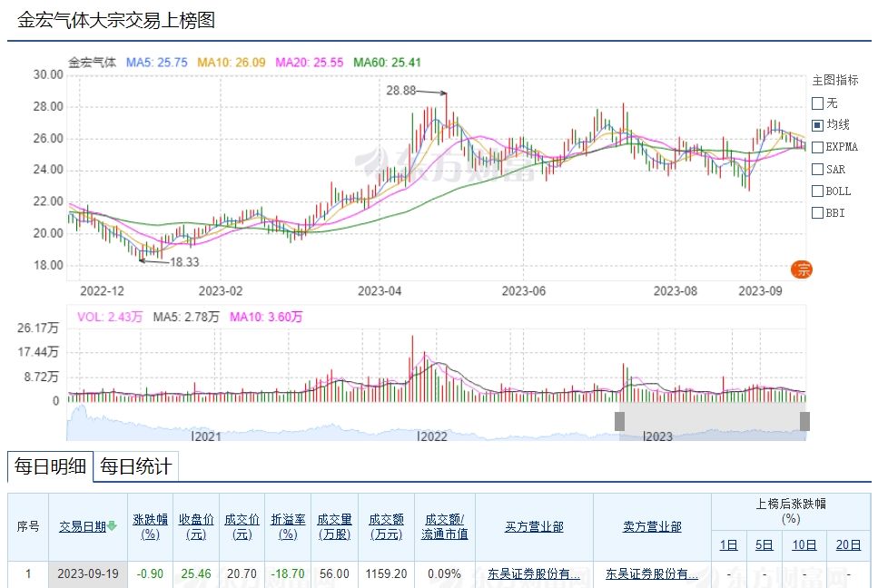The width and height of the screenshot is (878, 588).
Task: Click 2021 area in timeline overview
Action: (x=207, y=436)
